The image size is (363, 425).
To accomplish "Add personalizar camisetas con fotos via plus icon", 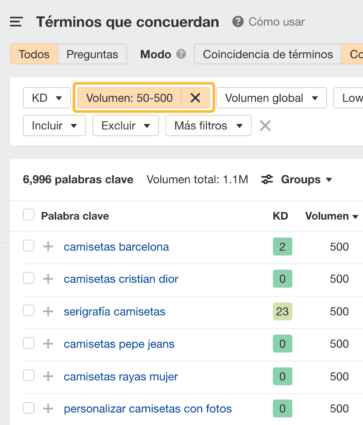I will (48, 408).
